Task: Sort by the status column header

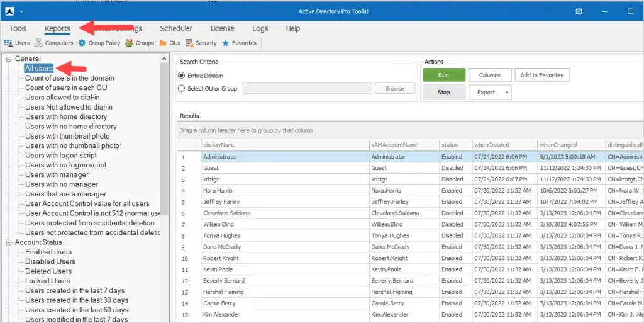Action: (456, 145)
